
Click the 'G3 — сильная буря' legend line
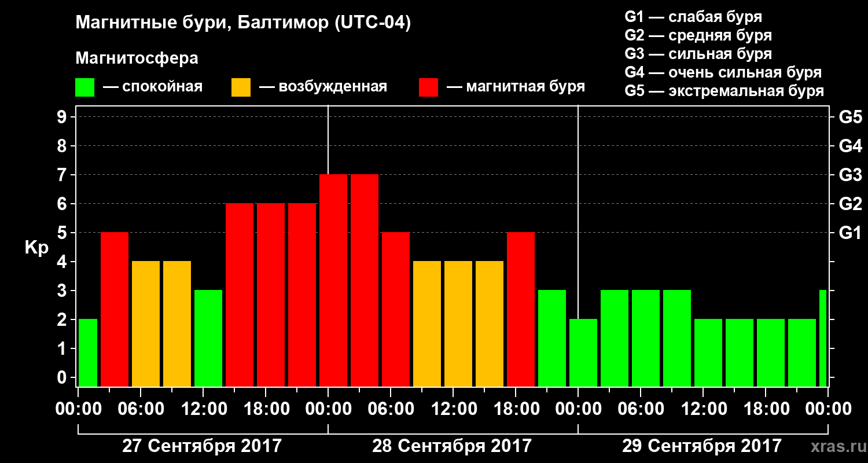698,54
